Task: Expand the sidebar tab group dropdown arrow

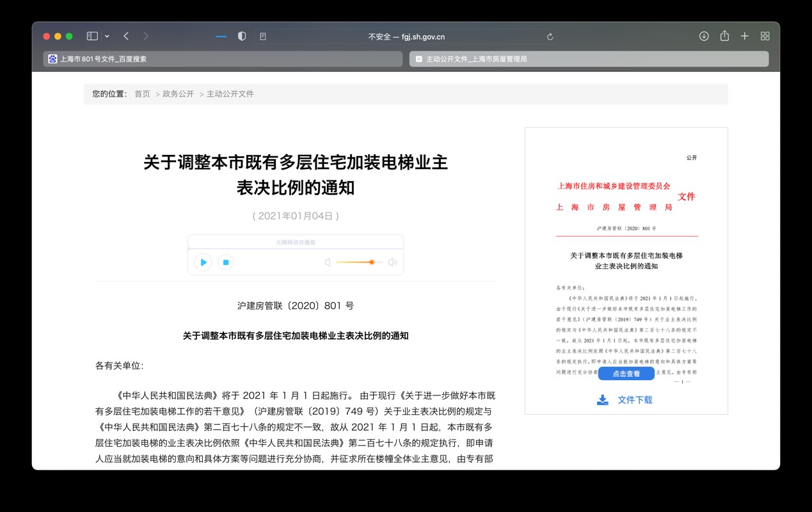Action: click(x=107, y=36)
